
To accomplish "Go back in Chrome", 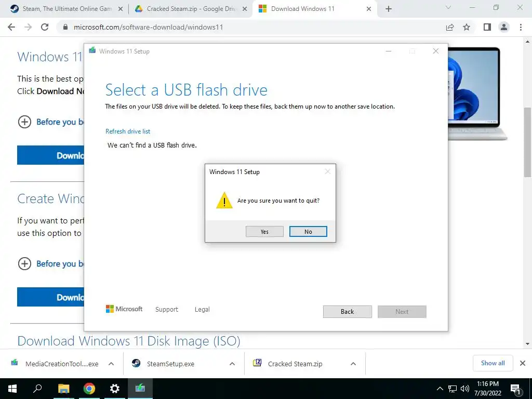I will click(11, 27).
